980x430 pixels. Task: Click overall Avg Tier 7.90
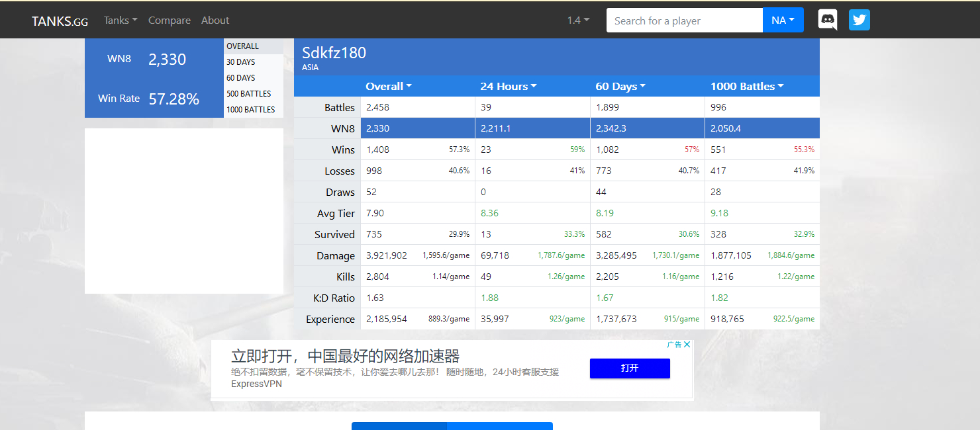(375, 214)
